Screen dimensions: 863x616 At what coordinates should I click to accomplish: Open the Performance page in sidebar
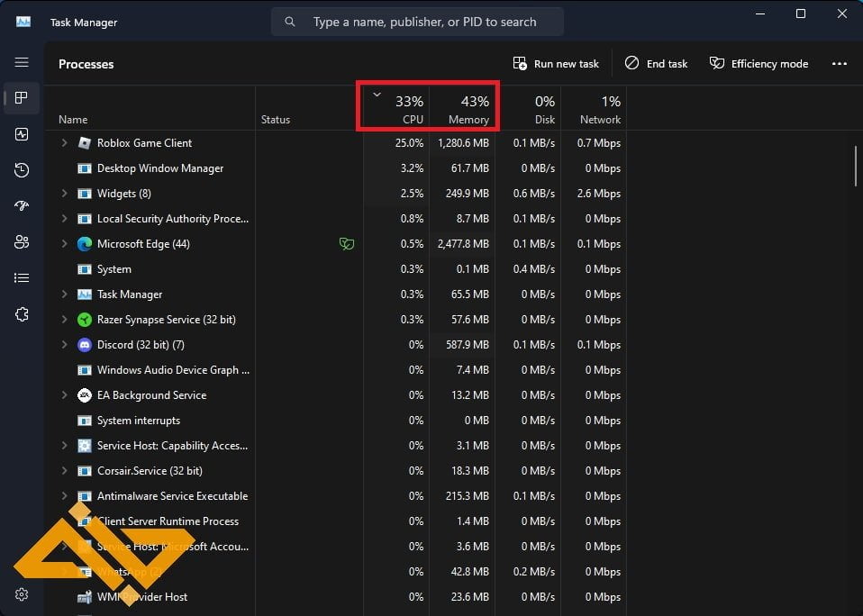22,134
